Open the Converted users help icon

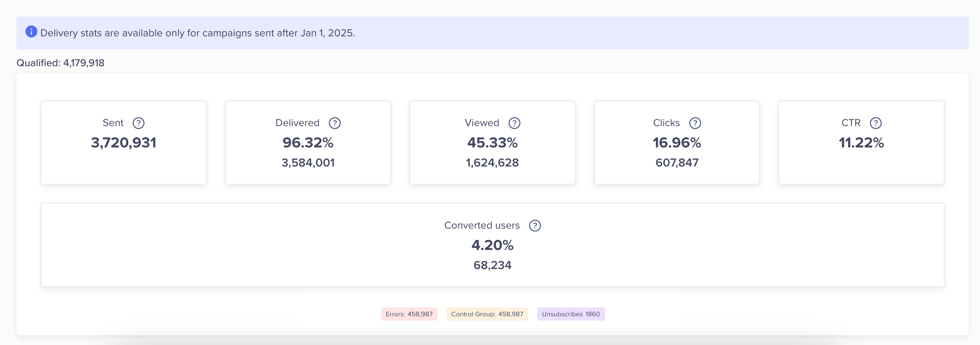coord(535,225)
